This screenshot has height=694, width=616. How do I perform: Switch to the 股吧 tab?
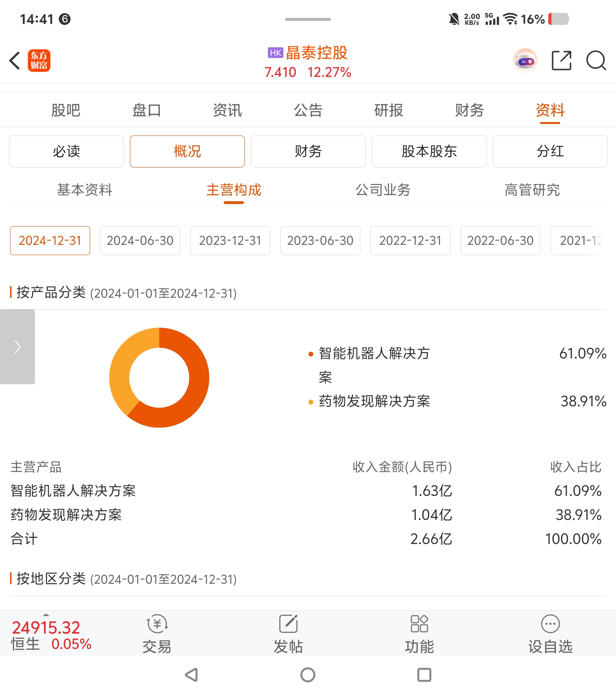(66, 110)
